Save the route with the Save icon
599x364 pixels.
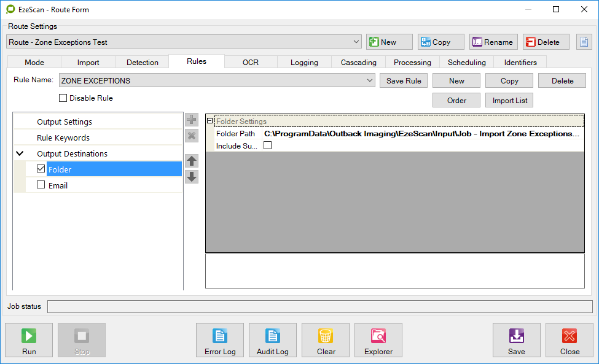coord(516,340)
